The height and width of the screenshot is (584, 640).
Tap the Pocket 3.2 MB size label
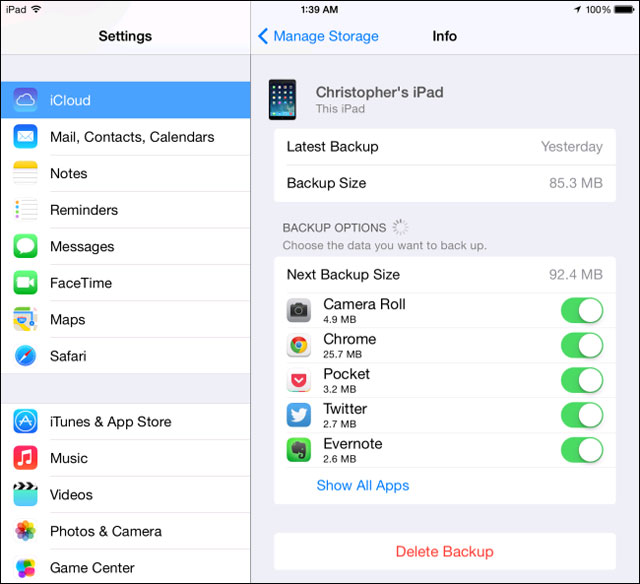click(340, 389)
